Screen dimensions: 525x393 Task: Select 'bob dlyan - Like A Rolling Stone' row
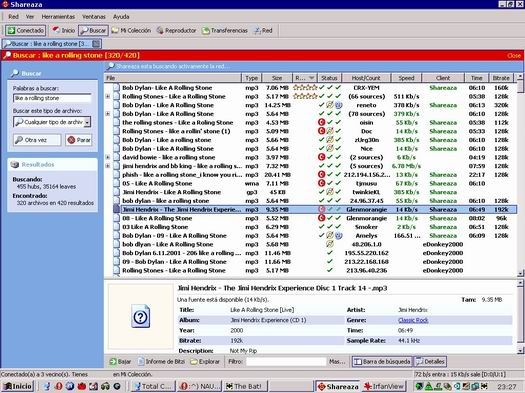pyautogui.click(x=310, y=244)
